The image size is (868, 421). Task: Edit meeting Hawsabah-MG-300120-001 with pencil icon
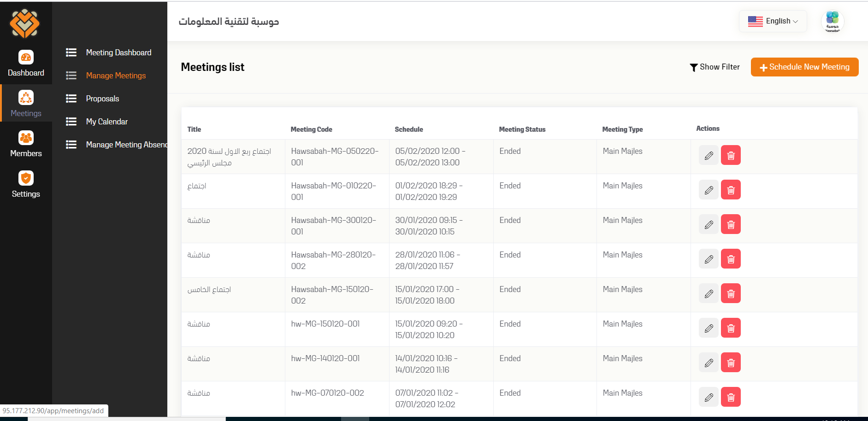click(x=709, y=224)
